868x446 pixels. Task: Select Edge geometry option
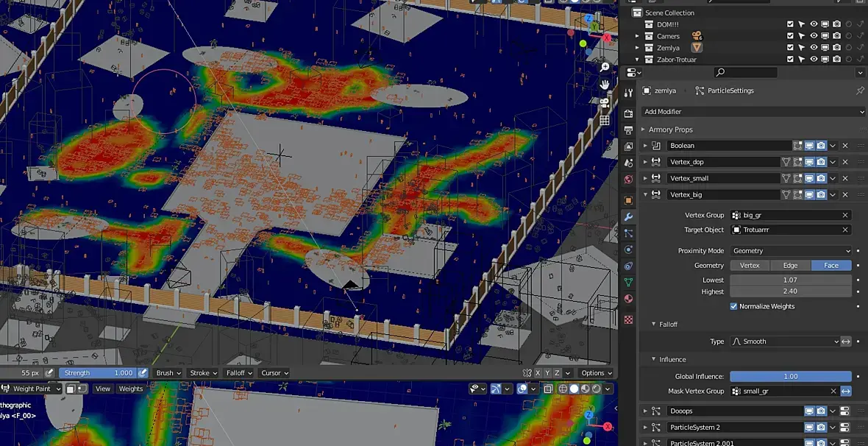coord(791,266)
